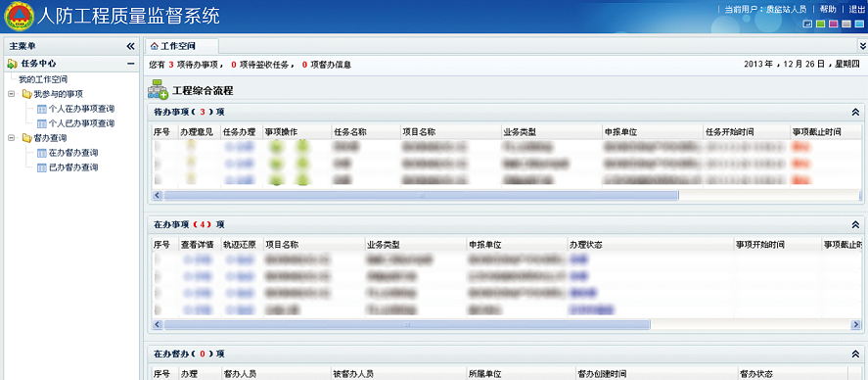
Task: Select the magenta theme color swatch
Action: pos(833,24)
